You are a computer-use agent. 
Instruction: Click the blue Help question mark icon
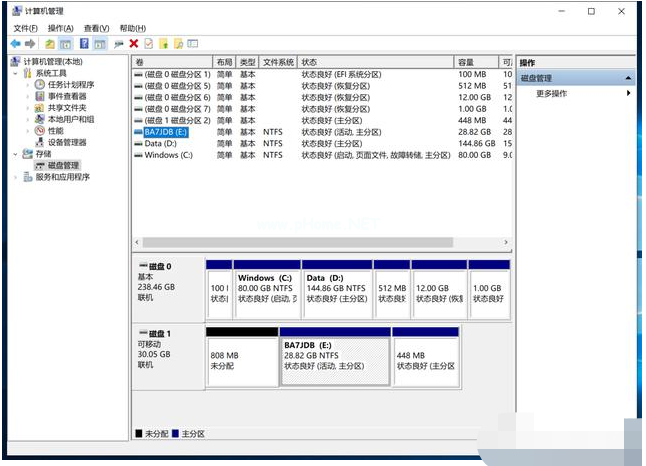pyautogui.click(x=84, y=44)
